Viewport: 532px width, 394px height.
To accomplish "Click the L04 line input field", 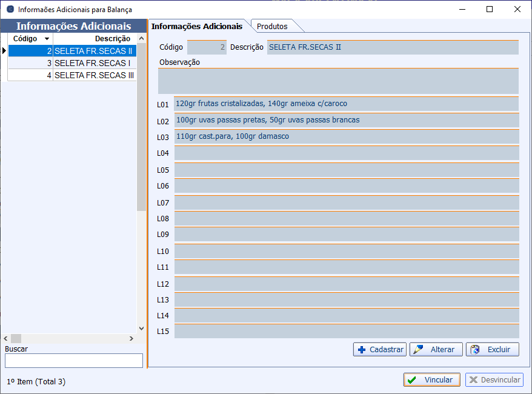I will click(x=346, y=153).
